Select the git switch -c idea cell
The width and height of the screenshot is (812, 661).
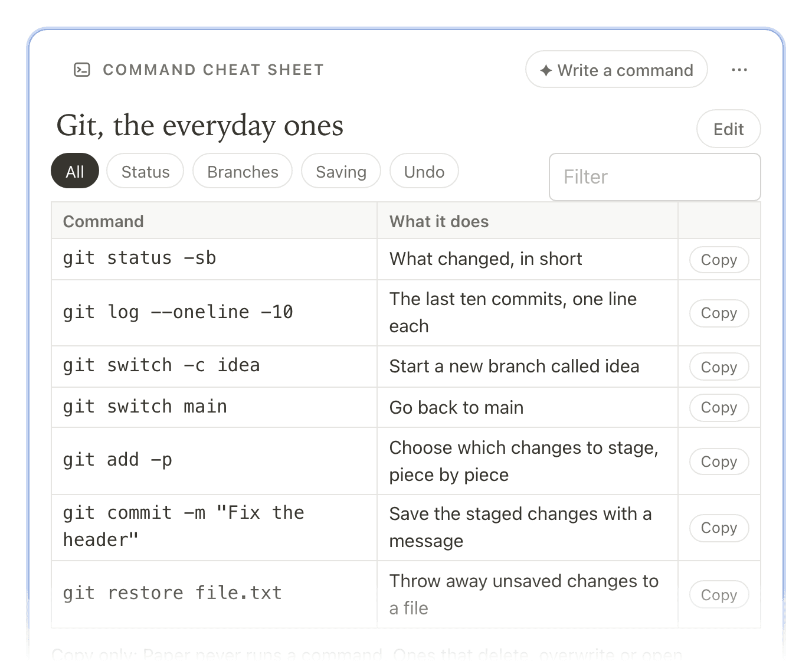(x=214, y=367)
